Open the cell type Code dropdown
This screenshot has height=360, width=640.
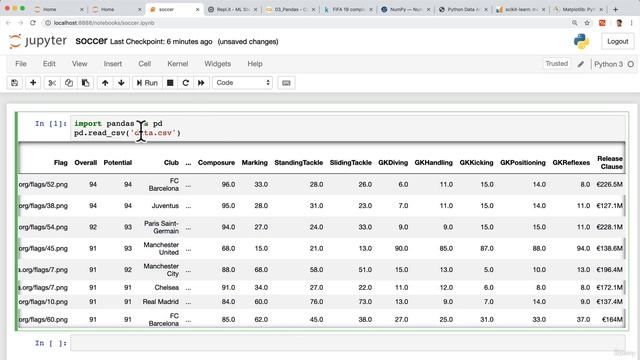click(242, 83)
